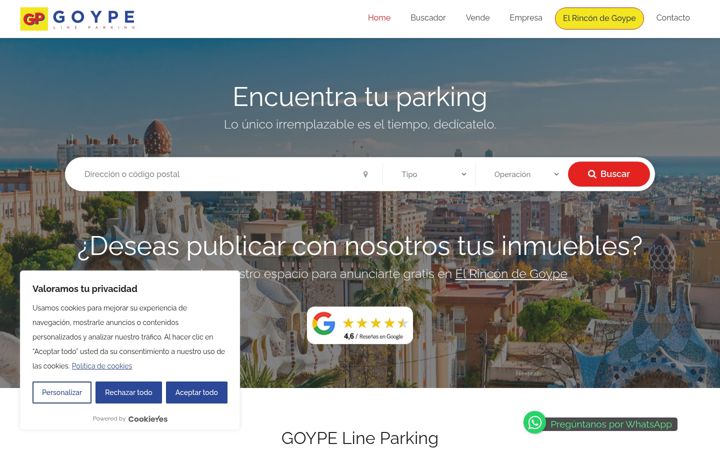The width and height of the screenshot is (720, 450).
Task: Open Pregúntanos por WhatsApp chat
Action: coord(611,424)
